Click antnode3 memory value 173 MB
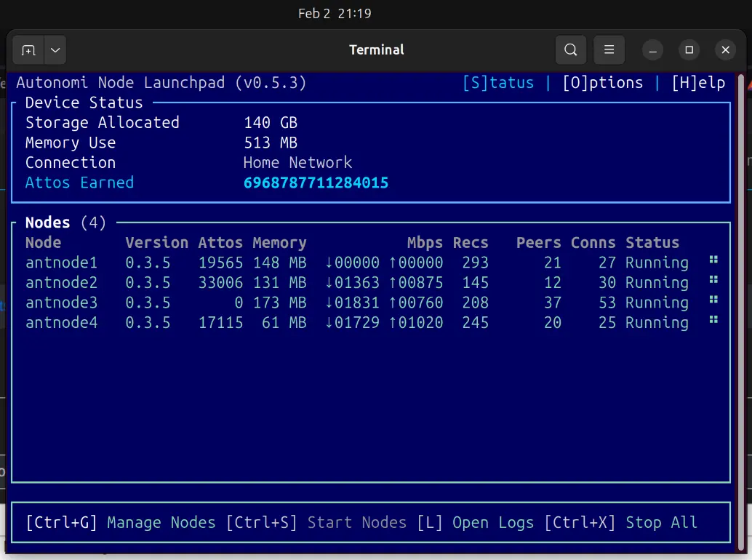 (x=279, y=303)
